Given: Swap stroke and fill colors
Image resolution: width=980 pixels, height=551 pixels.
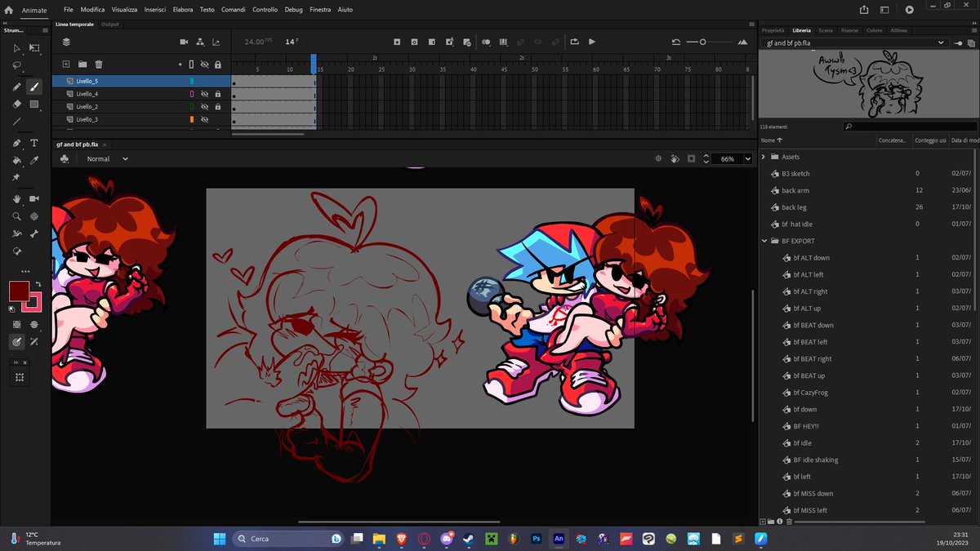Looking at the screenshot, I should point(38,283).
